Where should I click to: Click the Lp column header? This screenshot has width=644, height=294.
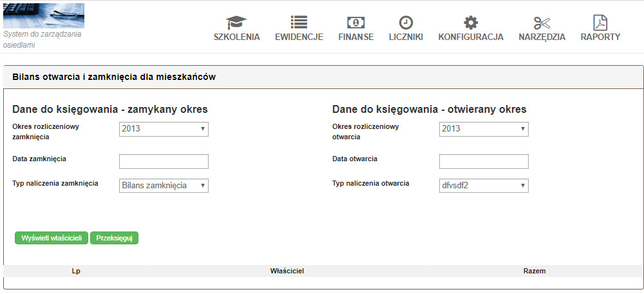pos(75,271)
